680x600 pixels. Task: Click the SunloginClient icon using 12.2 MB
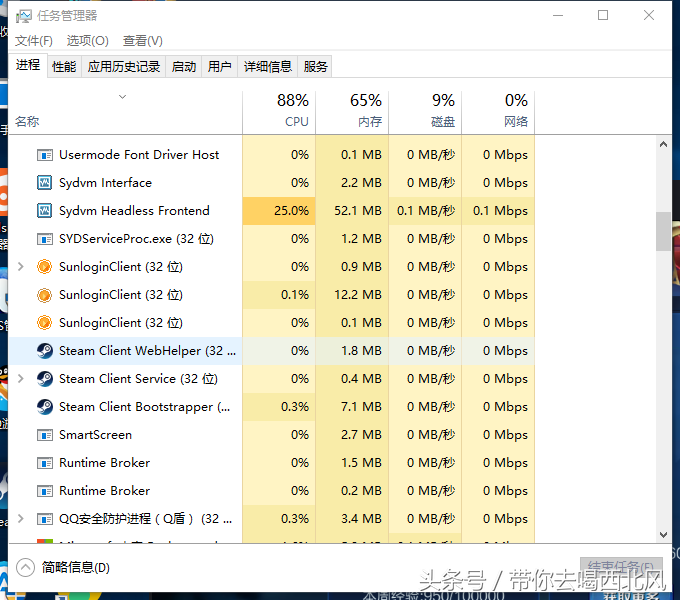44,295
